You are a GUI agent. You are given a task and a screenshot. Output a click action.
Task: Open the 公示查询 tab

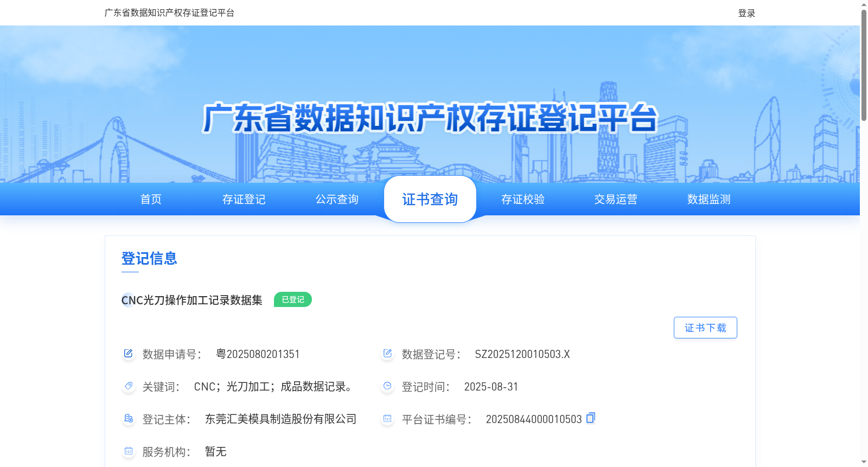tap(337, 199)
